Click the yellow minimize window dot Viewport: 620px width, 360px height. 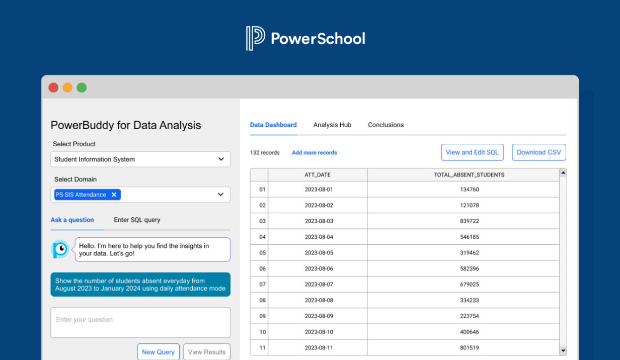click(x=68, y=87)
